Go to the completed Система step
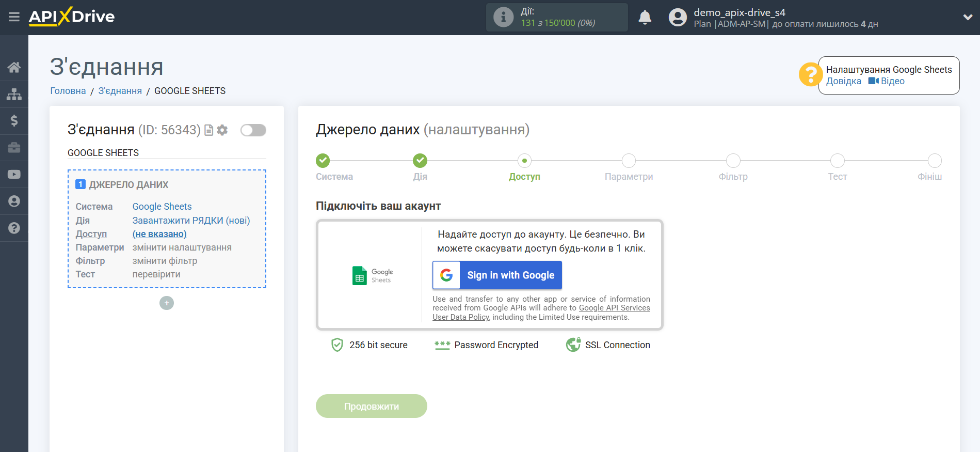The width and height of the screenshot is (980, 452). (x=323, y=161)
